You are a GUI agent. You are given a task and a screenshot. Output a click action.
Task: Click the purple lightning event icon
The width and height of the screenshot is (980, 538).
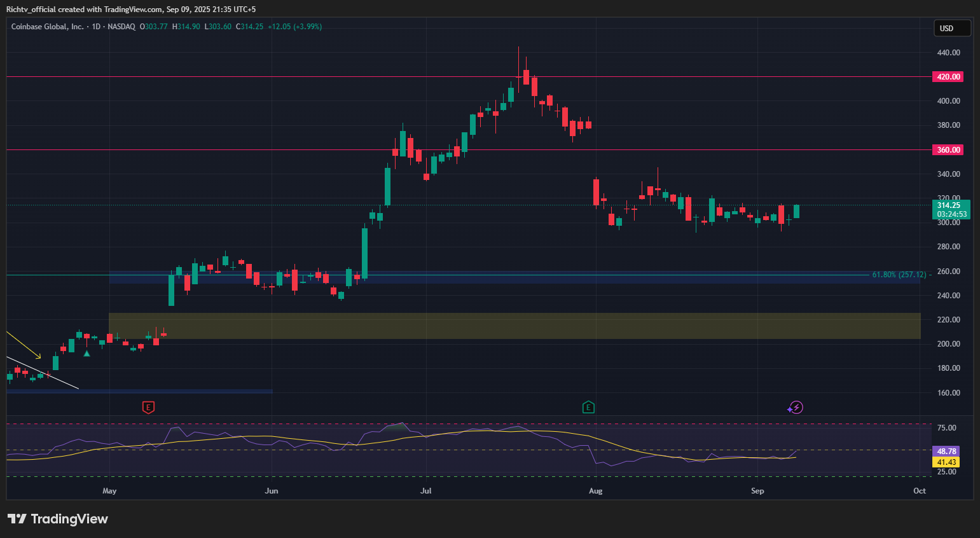[796, 407]
